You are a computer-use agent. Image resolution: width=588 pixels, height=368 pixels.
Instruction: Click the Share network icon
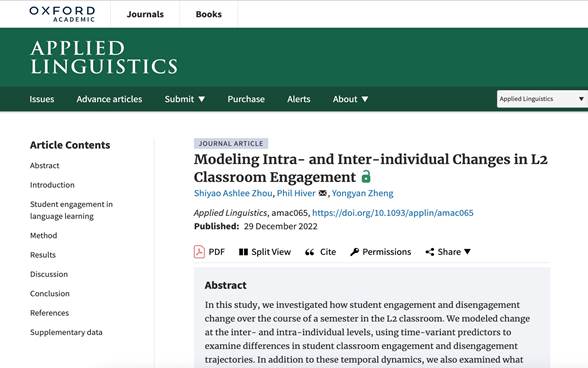click(430, 252)
